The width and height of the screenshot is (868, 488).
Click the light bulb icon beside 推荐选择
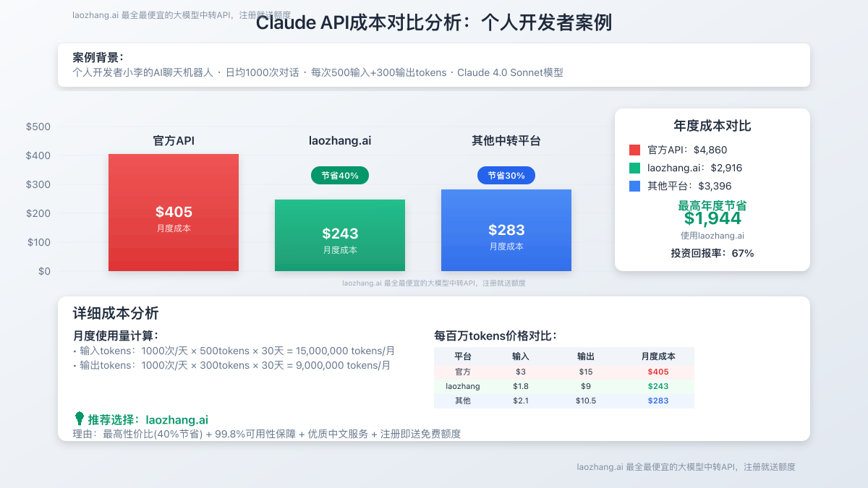(x=80, y=419)
